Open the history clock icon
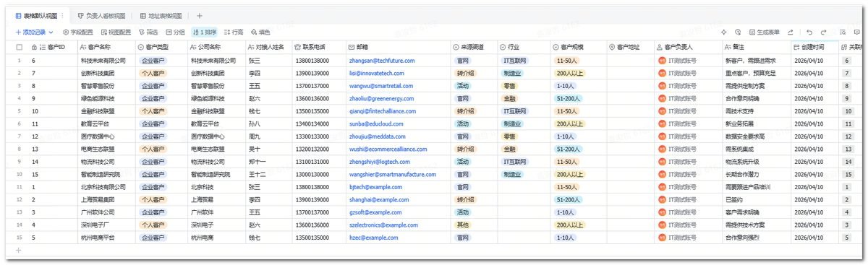Screen dimensions: 868x265 click(x=738, y=32)
